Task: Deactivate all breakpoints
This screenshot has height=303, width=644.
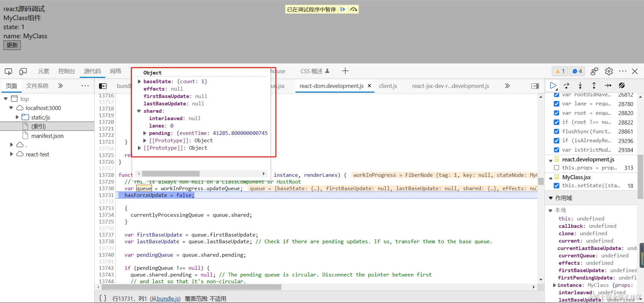Action: (622, 86)
